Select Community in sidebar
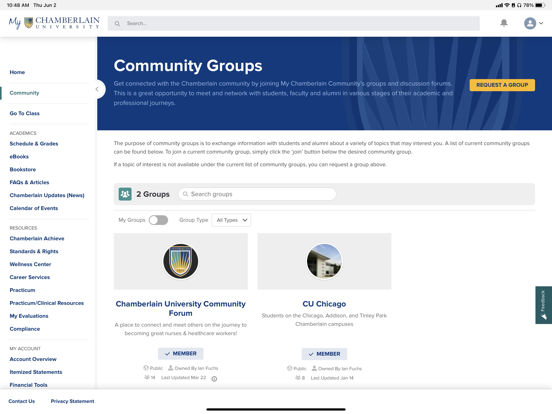 (24, 93)
